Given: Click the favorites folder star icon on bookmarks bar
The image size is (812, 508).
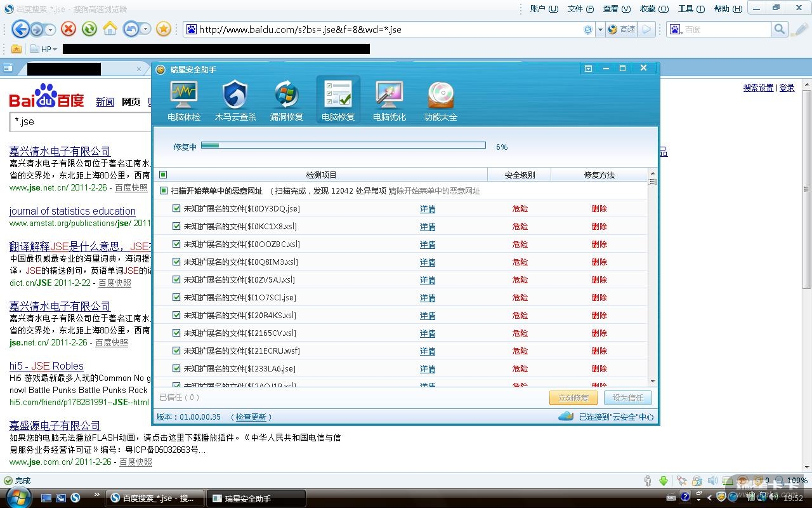Looking at the screenshot, I should click(x=16, y=49).
